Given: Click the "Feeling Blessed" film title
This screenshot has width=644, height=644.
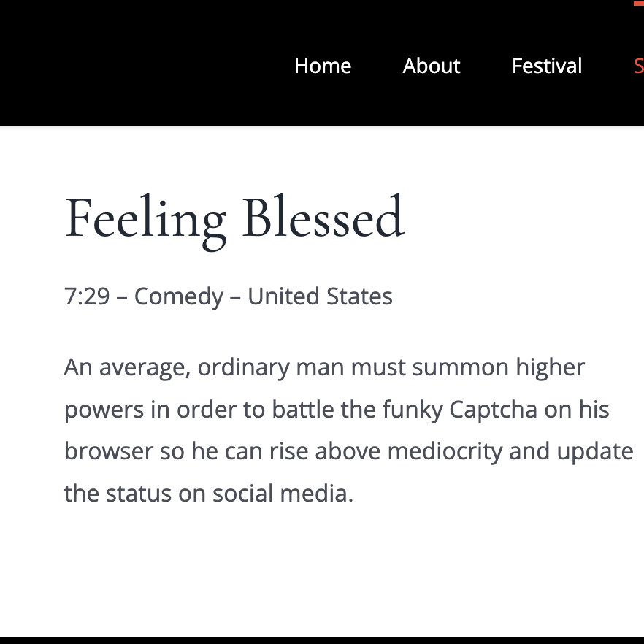Looking at the screenshot, I should [234, 218].
